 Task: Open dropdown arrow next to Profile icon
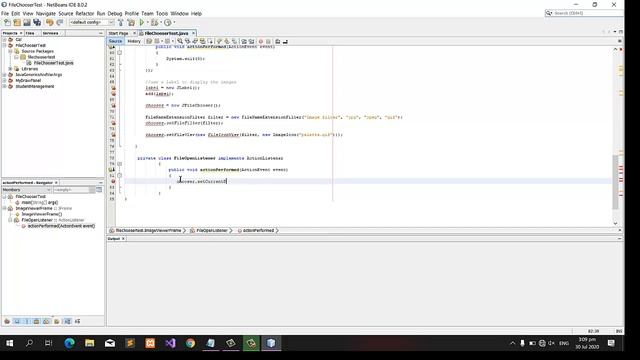tap(174, 22)
